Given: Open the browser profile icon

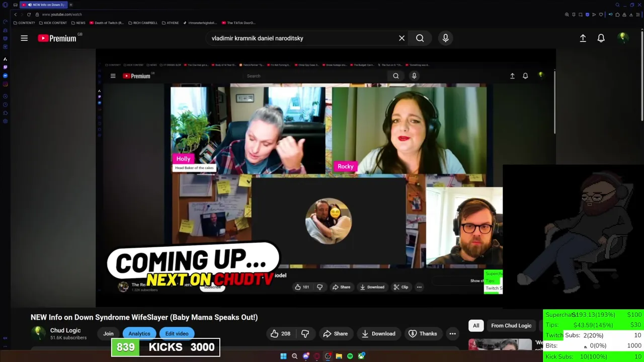Looking at the screenshot, I should click(624, 15).
